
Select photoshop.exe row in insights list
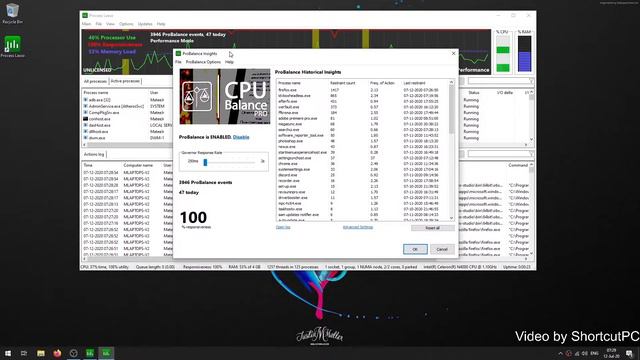point(362,141)
